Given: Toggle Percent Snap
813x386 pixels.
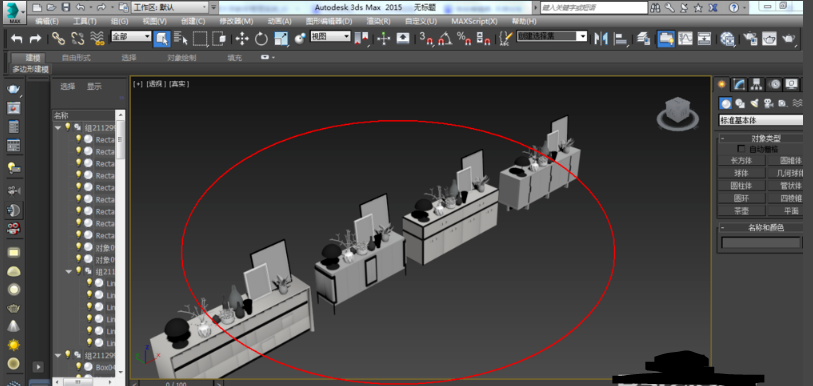Looking at the screenshot, I should click(464, 38).
